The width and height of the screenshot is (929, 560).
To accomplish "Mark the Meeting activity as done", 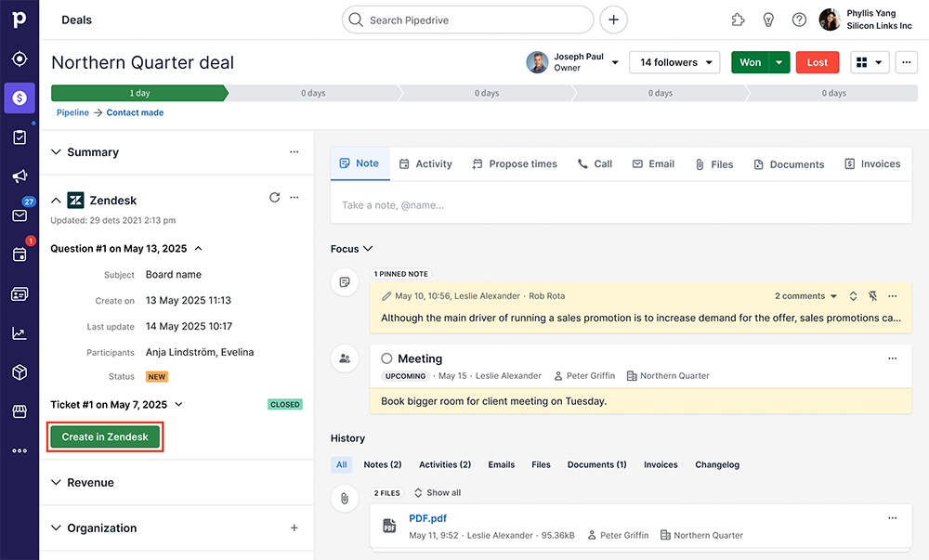I will coord(386,358).
